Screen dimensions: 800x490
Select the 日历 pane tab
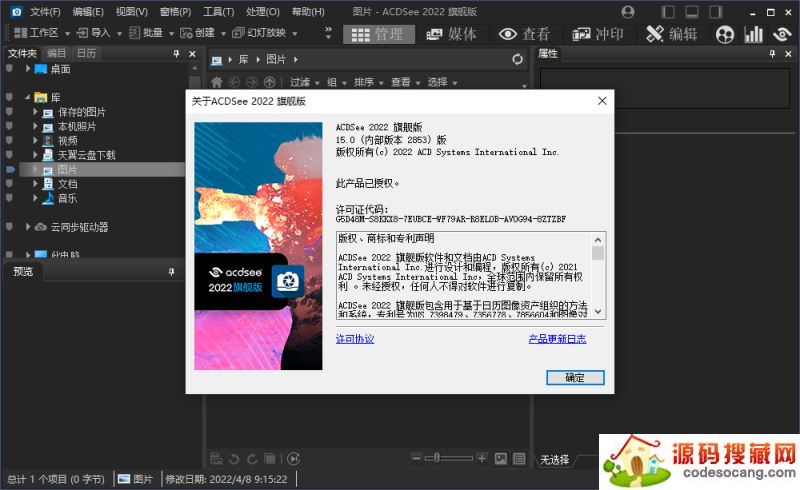coord(86,53)
